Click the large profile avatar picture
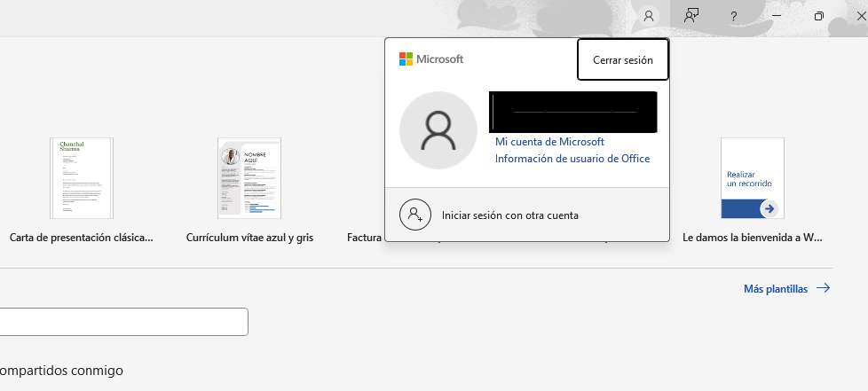The height and width of the screenshot is (391, 868). (x=438, y=130)
